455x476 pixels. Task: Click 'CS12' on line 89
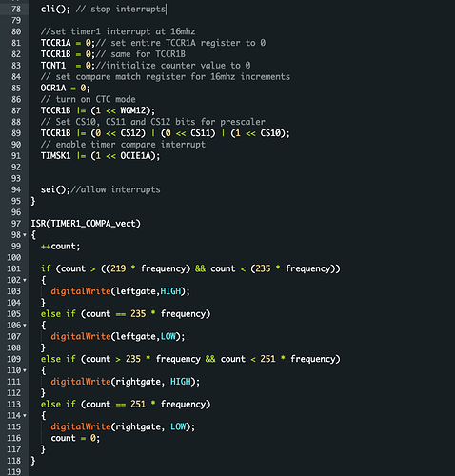(130, 133)
